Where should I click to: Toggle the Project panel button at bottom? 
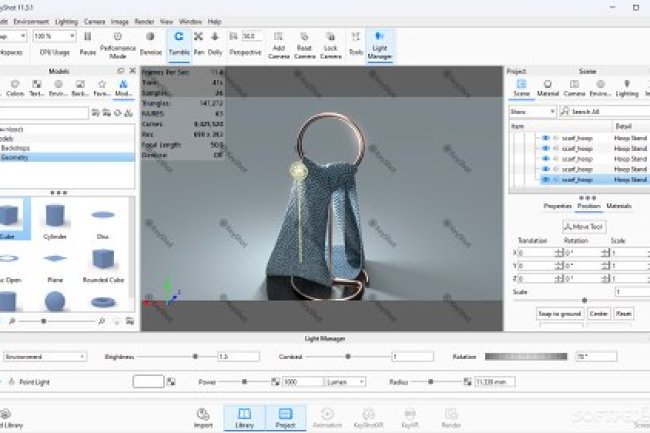coord(285,416)
